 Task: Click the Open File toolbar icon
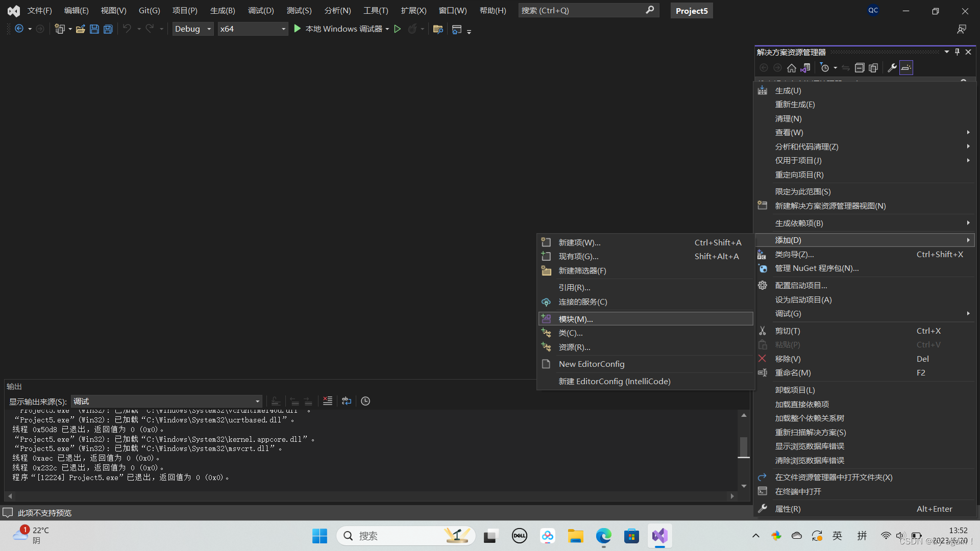tap(80, 29)
